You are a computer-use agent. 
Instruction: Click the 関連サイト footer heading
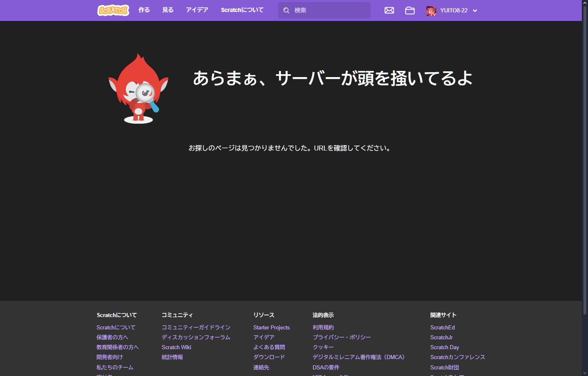(x=444, y=315)
